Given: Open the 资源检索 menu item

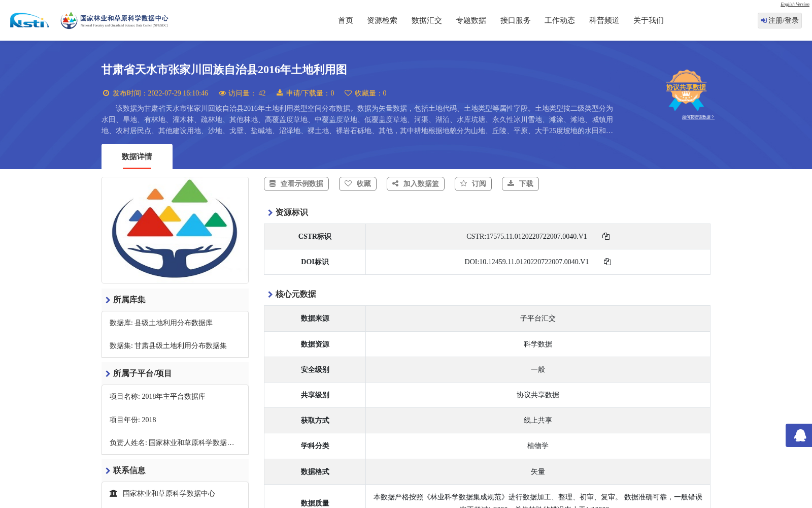Looking at the screenshot, I should pos(382,20).
